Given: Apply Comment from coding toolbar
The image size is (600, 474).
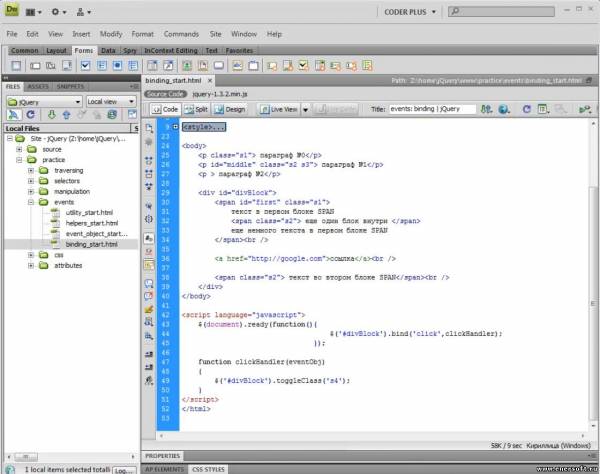Looking at the screenshot, I should (149, 283).
